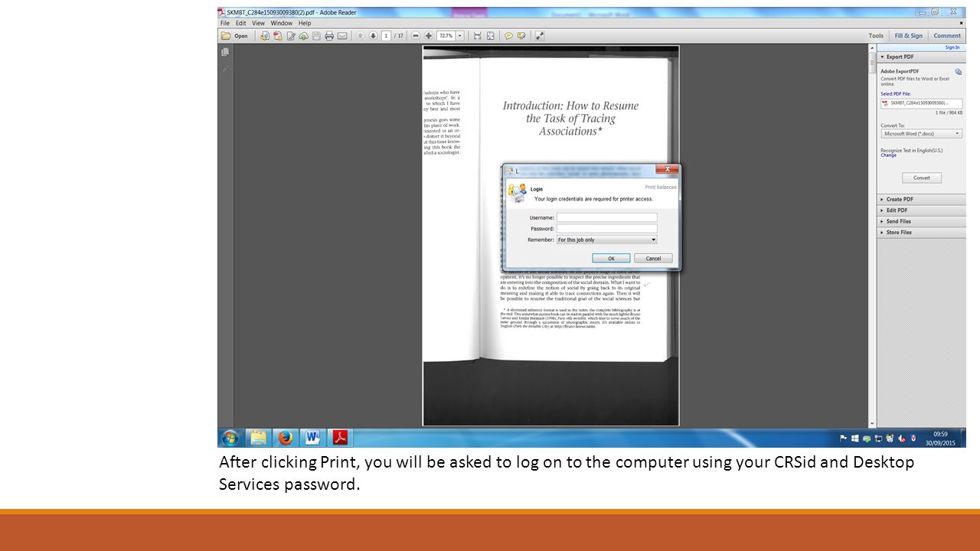Zoom out using the minus icon
Image resolution: width=980 pixels, height=551 pixels.
416,36
